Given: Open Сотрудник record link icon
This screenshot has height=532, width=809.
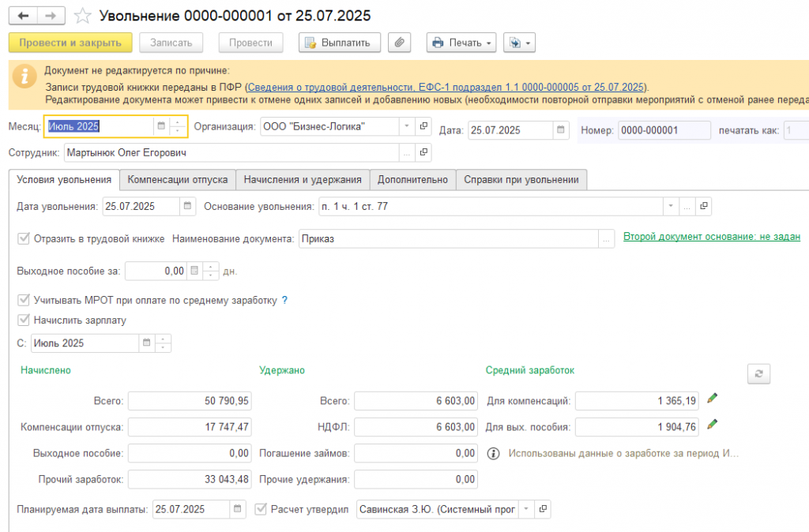Looking at the screenshot, I should (x=423, y=152).
